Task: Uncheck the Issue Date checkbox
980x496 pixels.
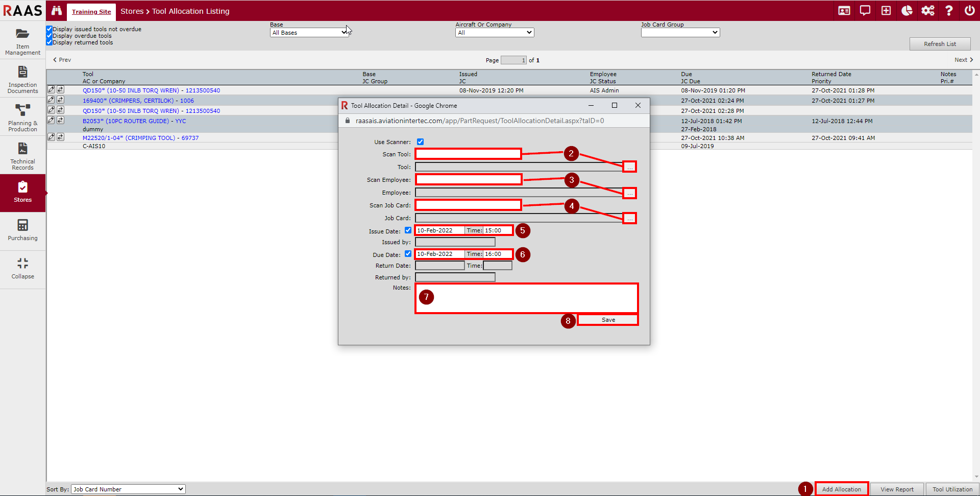Action: 408,230
